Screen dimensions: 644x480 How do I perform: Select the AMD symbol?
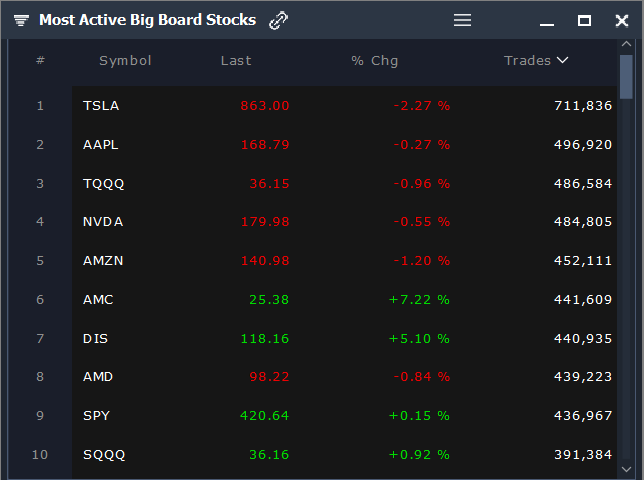pos(98,377)
